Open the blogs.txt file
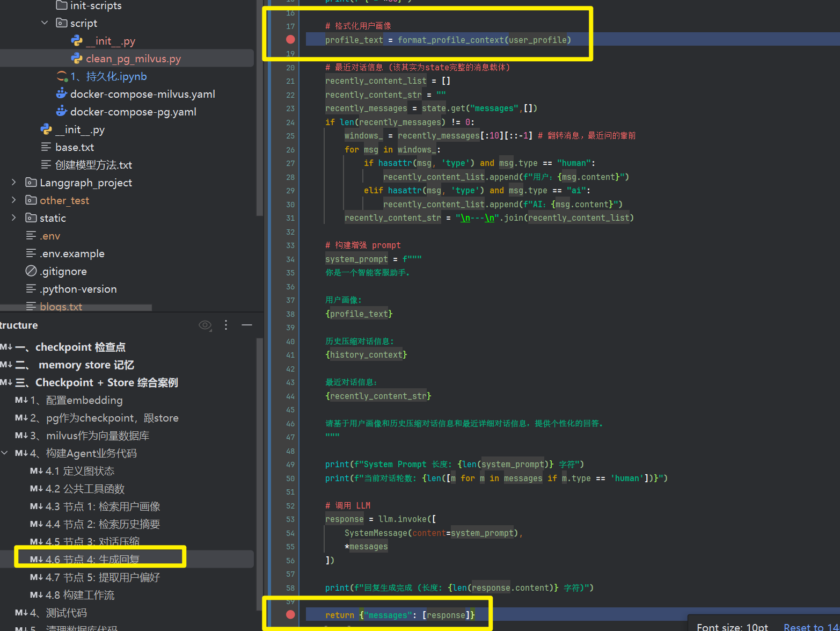The width and height of the screenshot is (840, 631). pos(61,307)
